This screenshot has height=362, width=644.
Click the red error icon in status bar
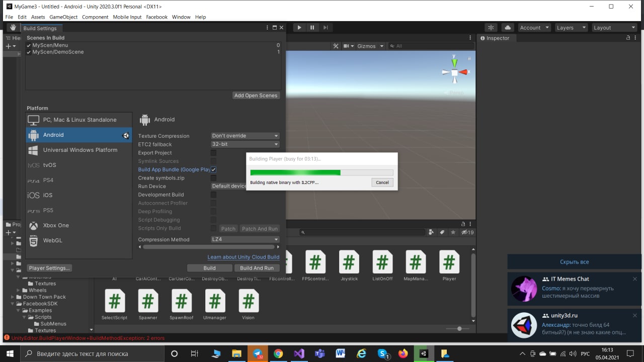[x=7, y=338]
